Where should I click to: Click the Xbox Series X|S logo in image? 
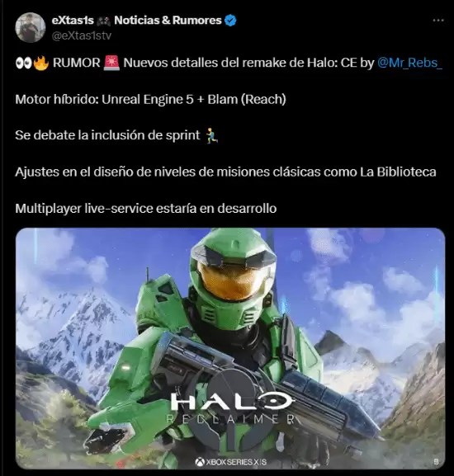coord(231,462)
